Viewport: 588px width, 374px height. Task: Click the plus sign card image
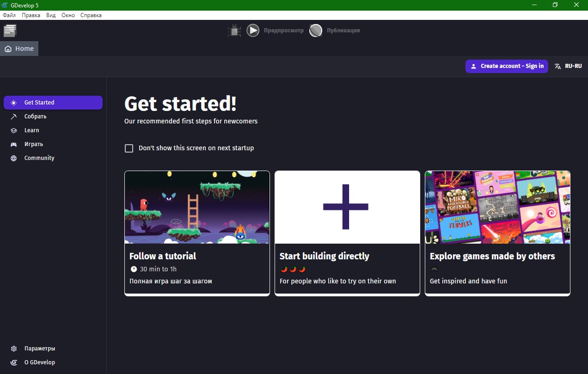(347, 207)
